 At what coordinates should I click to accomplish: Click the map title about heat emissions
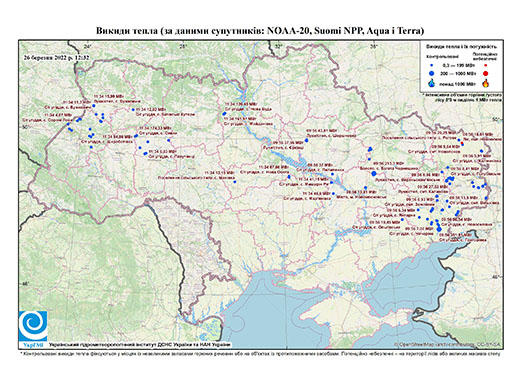coord(260,31)
